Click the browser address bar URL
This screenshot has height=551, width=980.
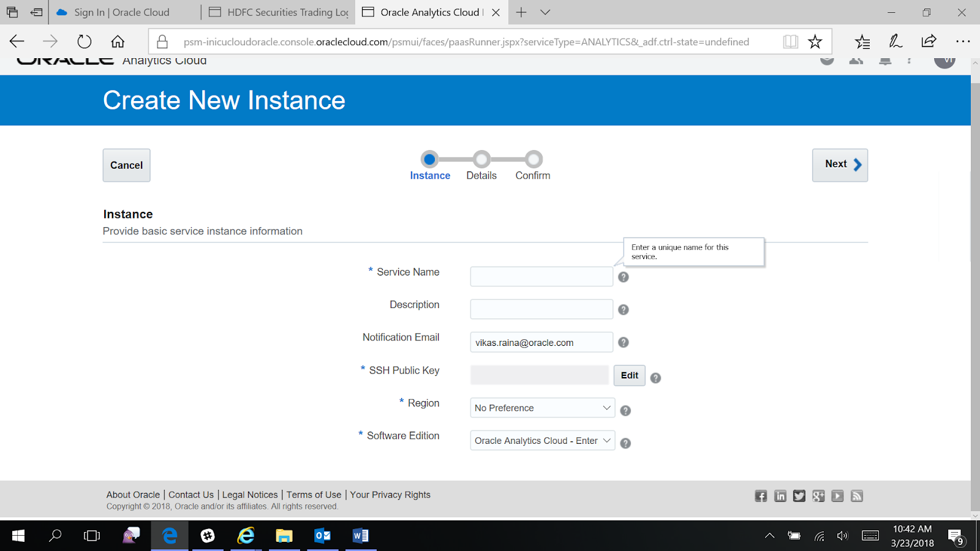point(466,42)
